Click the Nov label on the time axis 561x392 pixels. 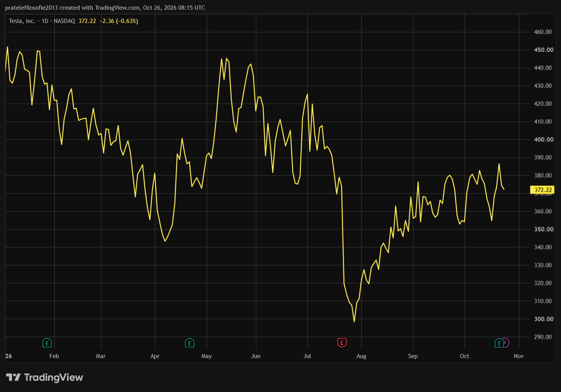coord(518,356)
